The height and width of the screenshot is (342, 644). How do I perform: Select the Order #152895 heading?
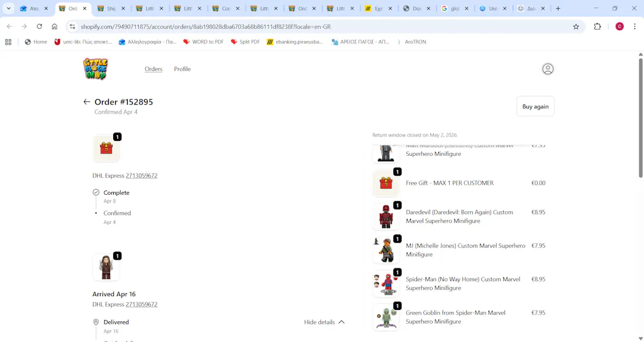pos(124,102)
